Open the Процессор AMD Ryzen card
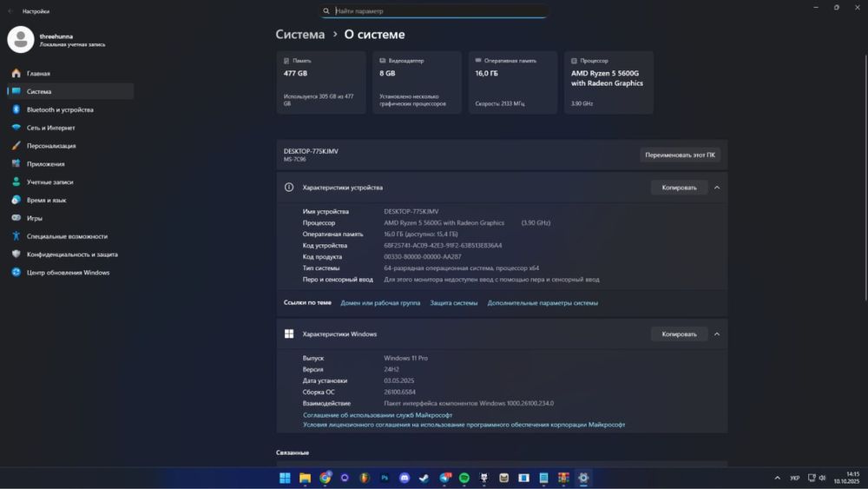868x489 pixels. tap(608, 83)
